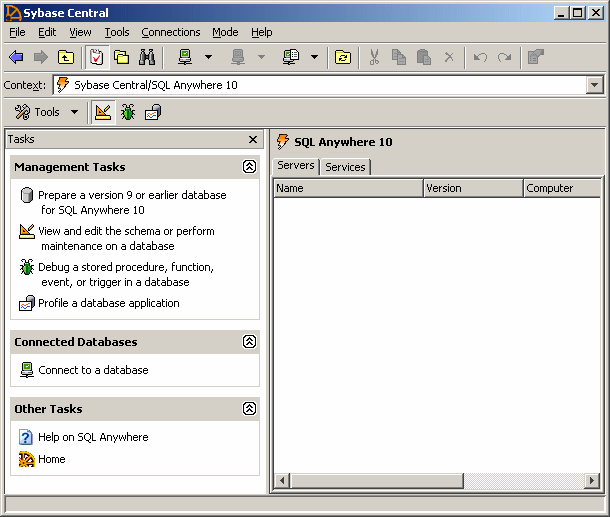The image size is (610, 517).
Task: Open the Connections menu
Action: (x=171, y=32)
